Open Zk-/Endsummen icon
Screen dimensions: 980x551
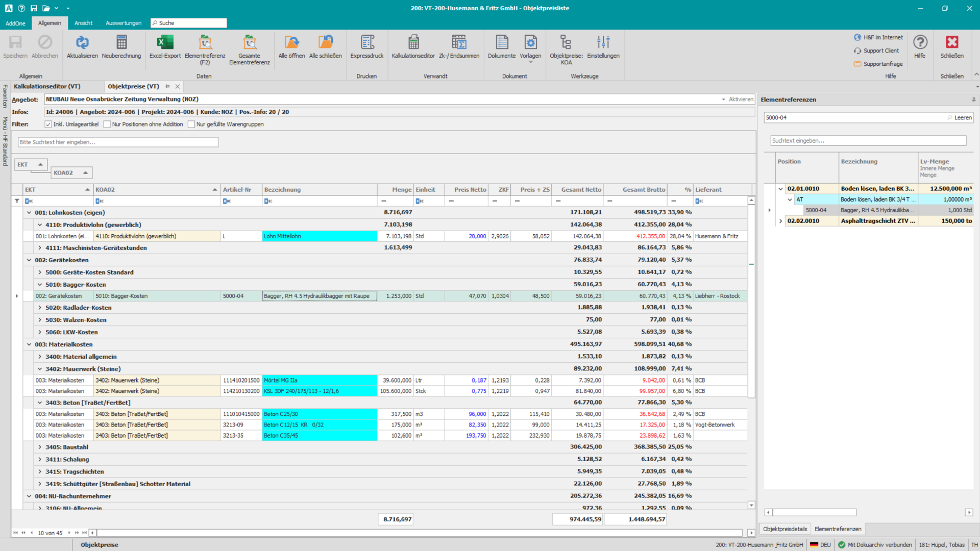pyautogui.click(x=459, y=43)
